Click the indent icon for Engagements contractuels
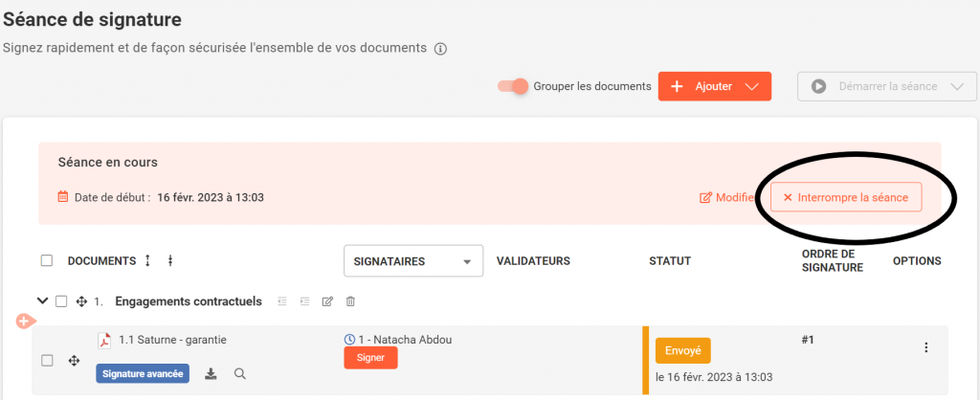Viewport: 980px width, 400px height. pyautogui.click(x=304, y=301)
